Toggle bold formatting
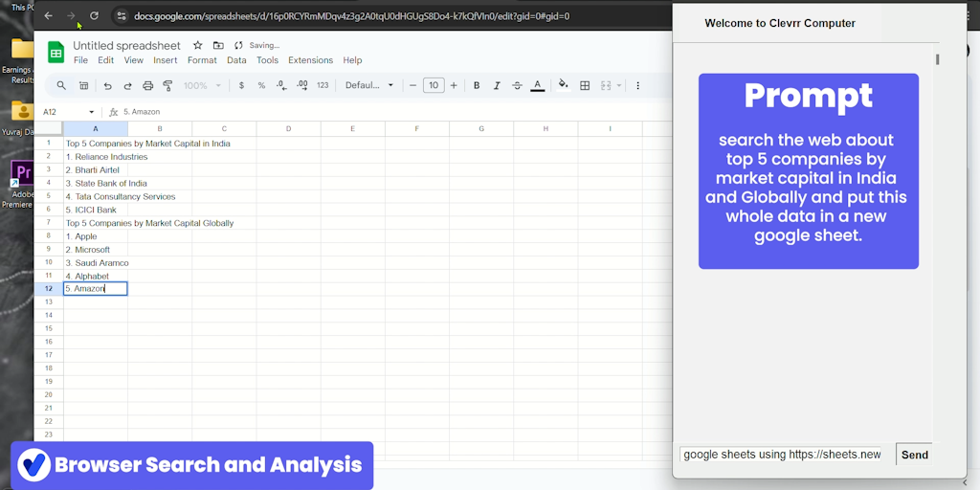This screenshot has height=490, width=980. 477,85
